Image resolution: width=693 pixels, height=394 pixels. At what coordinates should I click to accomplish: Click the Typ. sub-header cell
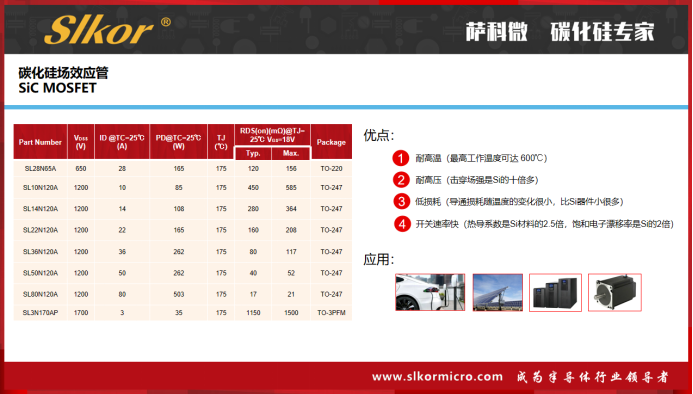pyautogui.click(x=253, y=153)
